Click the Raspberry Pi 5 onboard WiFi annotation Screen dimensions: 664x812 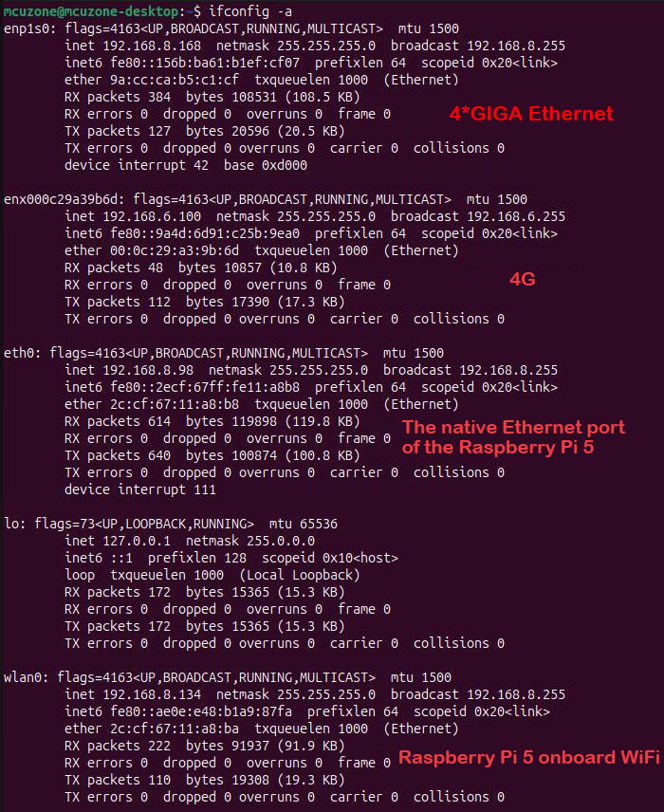528,757
